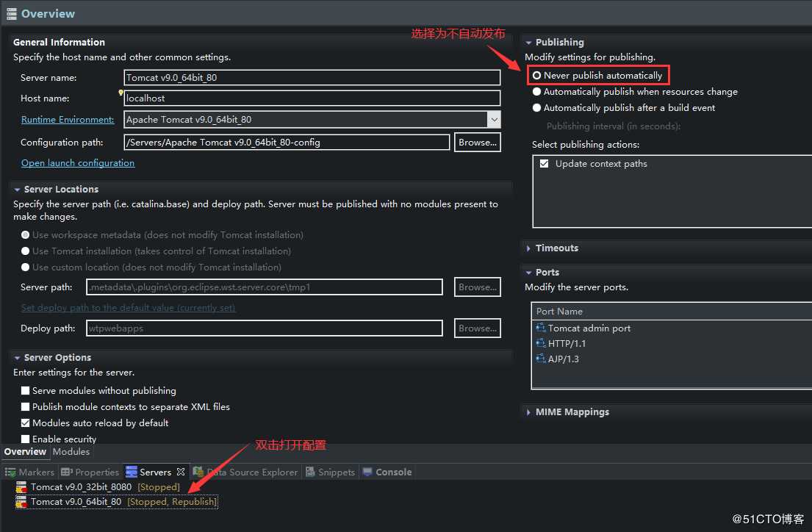Select Tomcat v9.0_32bit_8080 server entry
Screen dimensions: 812x532
click(x=98, y=487)
